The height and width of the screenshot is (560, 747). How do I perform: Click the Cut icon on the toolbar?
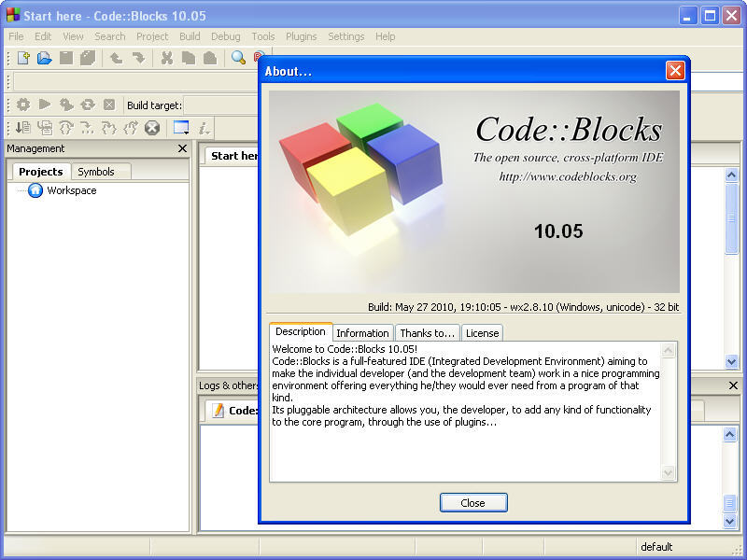(x=166, y=59)
